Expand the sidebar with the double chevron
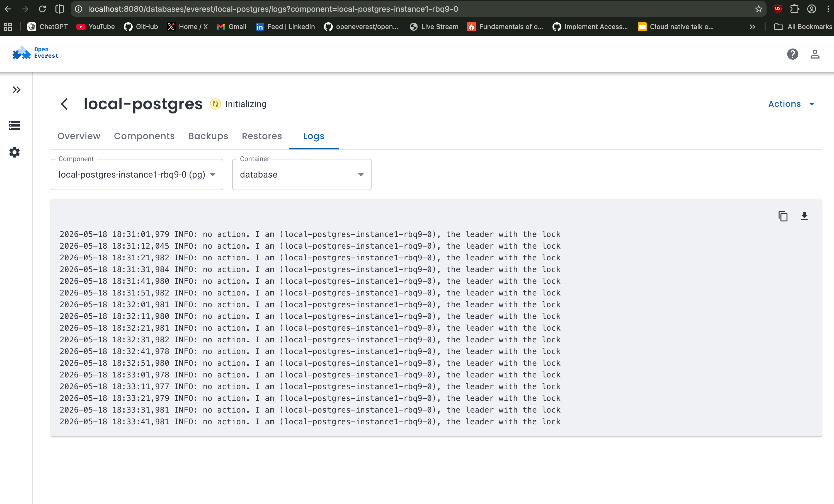Viewport: 834px width, 504px height. (16, 90)
